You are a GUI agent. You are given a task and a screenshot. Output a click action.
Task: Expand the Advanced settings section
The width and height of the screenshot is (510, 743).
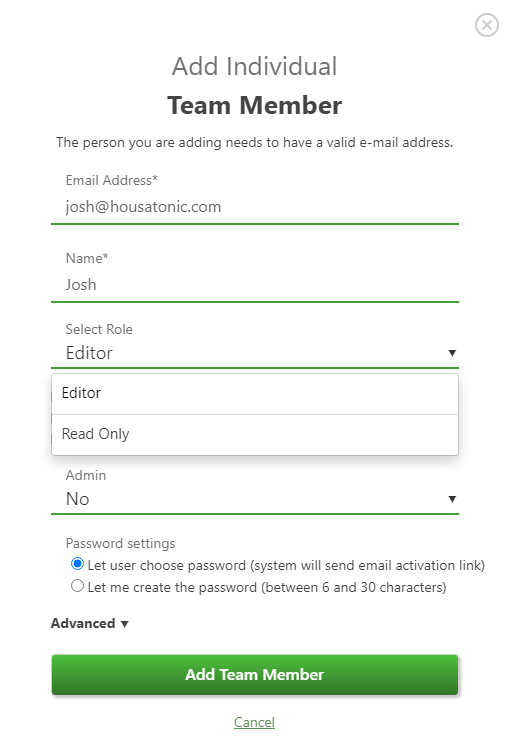[x=90, y=624]
